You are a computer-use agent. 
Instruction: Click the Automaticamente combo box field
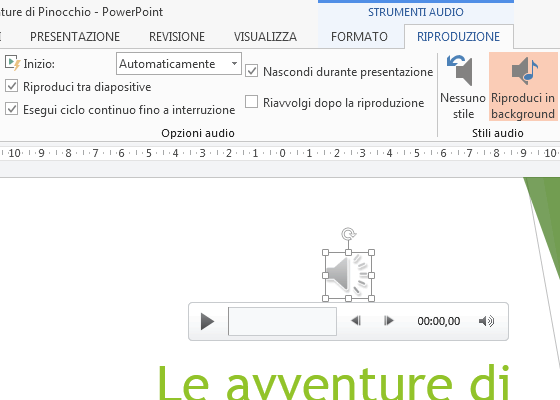coord(179,64)
